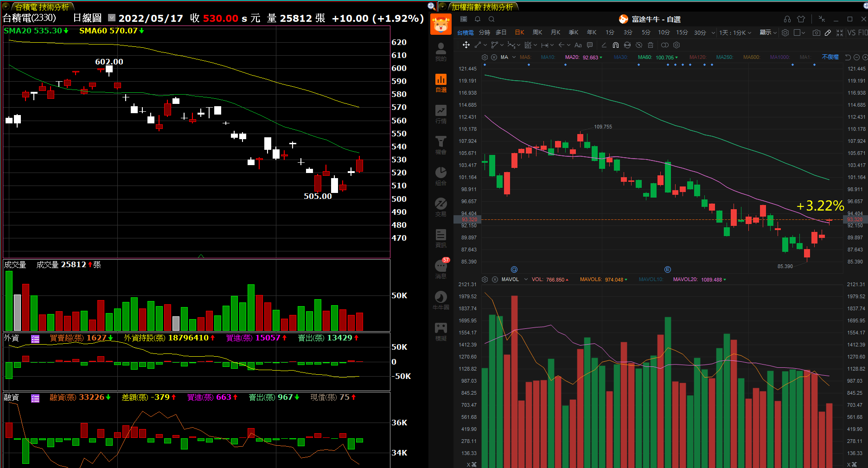Viewport: 868px width, 468px height.
Task: Zoom in chart with plus button
Action: click(865, 58)
